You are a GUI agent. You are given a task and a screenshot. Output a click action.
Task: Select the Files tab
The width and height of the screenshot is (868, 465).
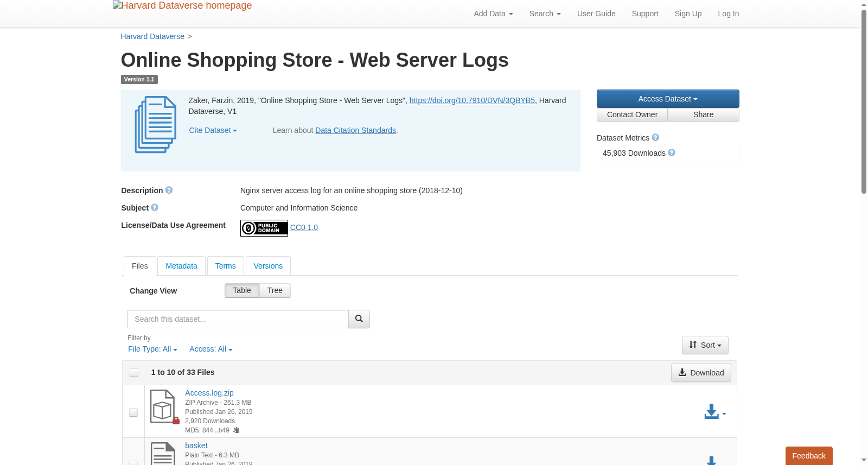pos(140,266)
